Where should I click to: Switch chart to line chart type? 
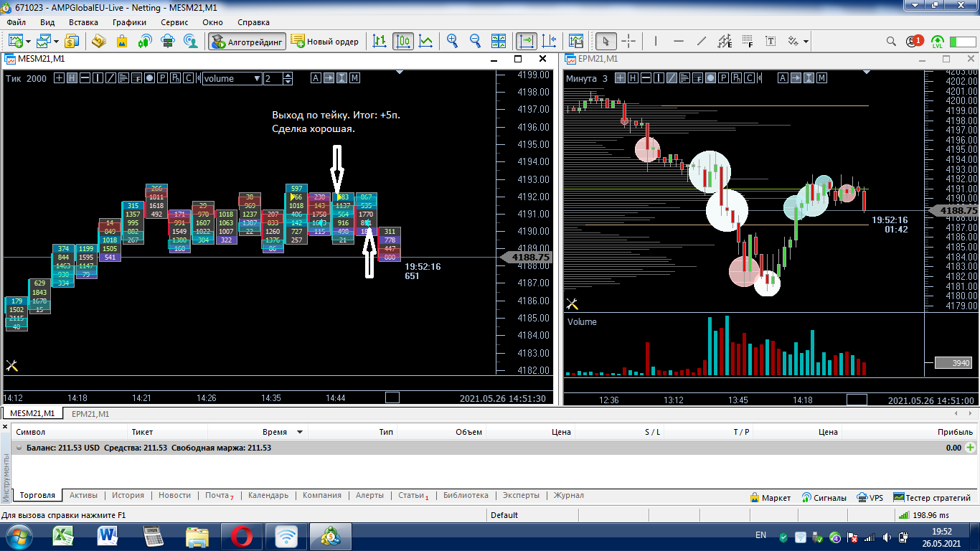point(426,41)
